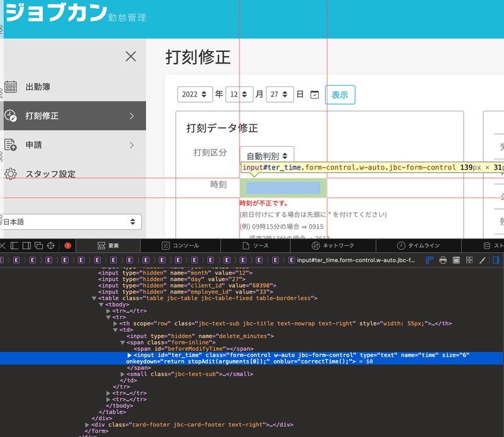This screenshot has width=504, height=437.
Task: Open 出勤簿 from the sidebar
Action: 38,87
